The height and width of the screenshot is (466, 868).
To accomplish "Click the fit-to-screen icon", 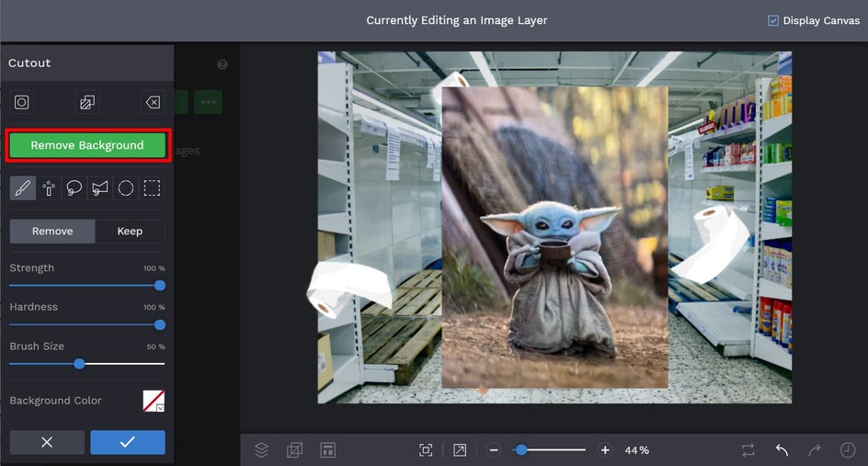I will tap(426, 449).
